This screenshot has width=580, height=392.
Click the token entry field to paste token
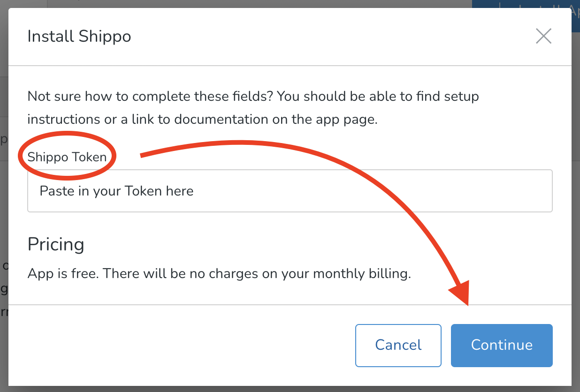coord(290,191)
